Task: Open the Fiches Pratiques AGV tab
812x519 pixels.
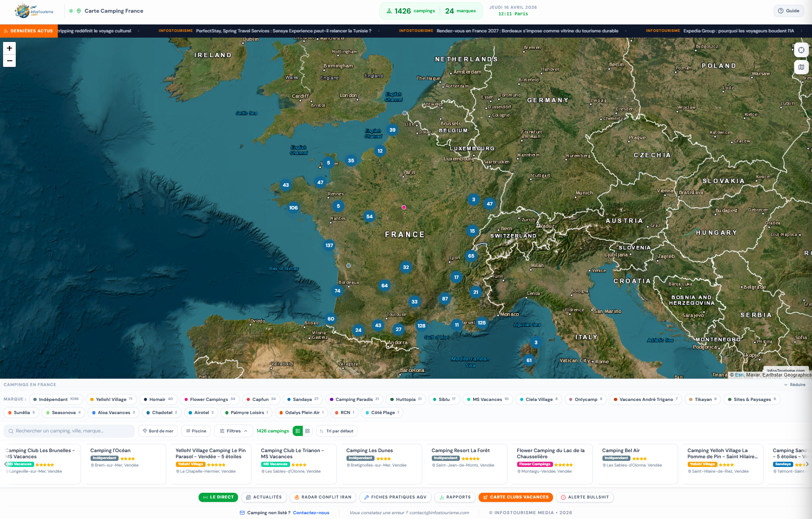Action: click(x=395, y=497)
